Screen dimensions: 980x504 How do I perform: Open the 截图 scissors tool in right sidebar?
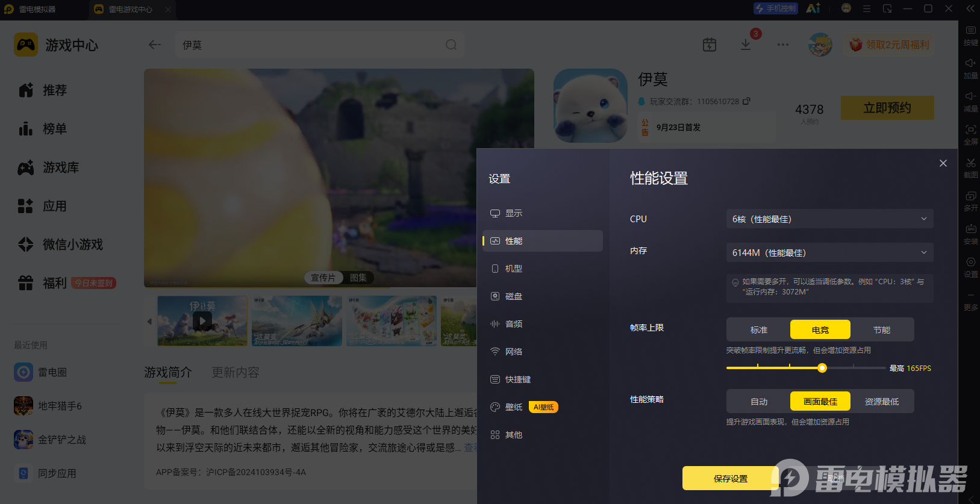pos(970,168)
